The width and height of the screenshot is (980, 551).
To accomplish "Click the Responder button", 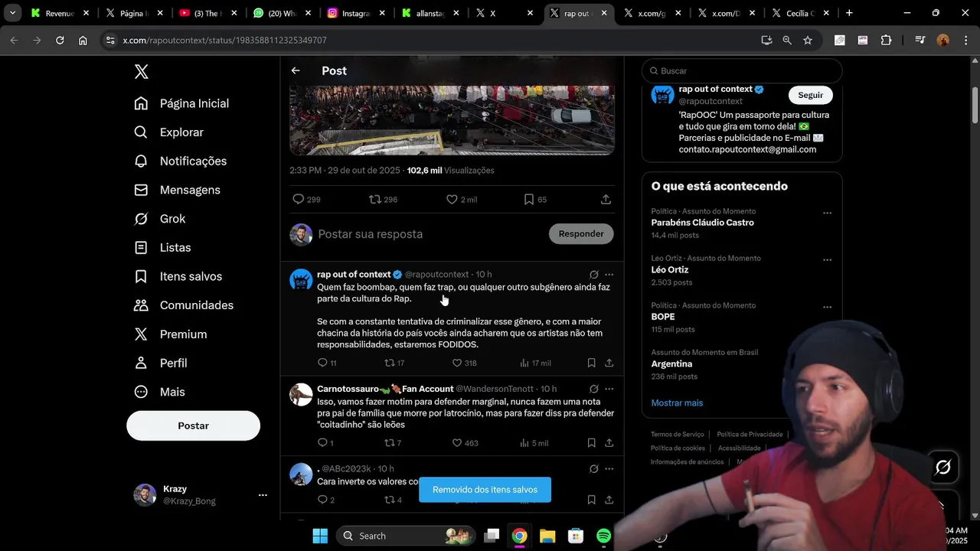I will (x=581, y=234).
